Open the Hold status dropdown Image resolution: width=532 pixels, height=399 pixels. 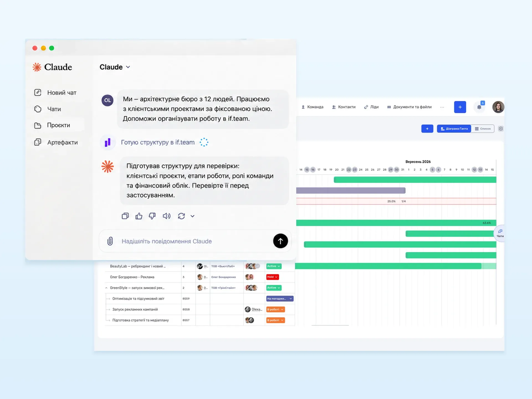click(272, 277)
